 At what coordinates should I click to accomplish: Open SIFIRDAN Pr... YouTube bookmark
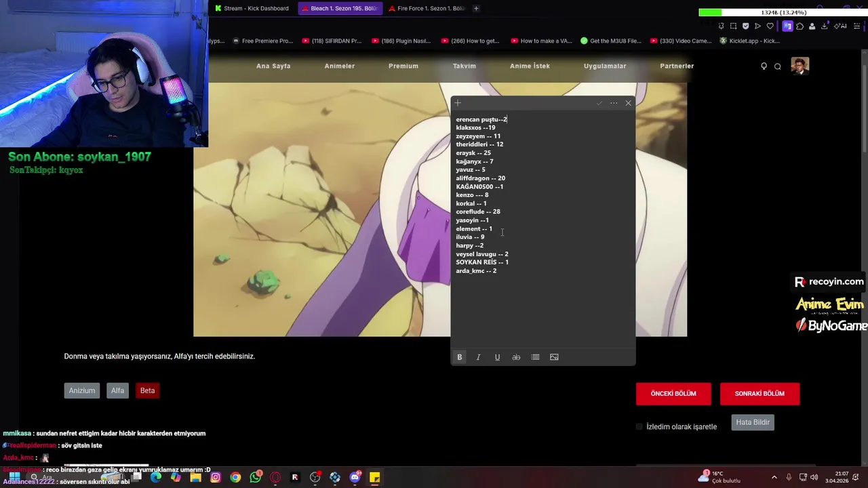(332, 41)
